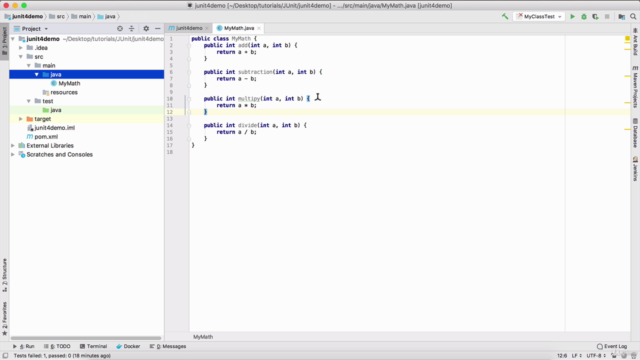
Task: Click Project panel horizontal scrollbar
Action: 86,338
